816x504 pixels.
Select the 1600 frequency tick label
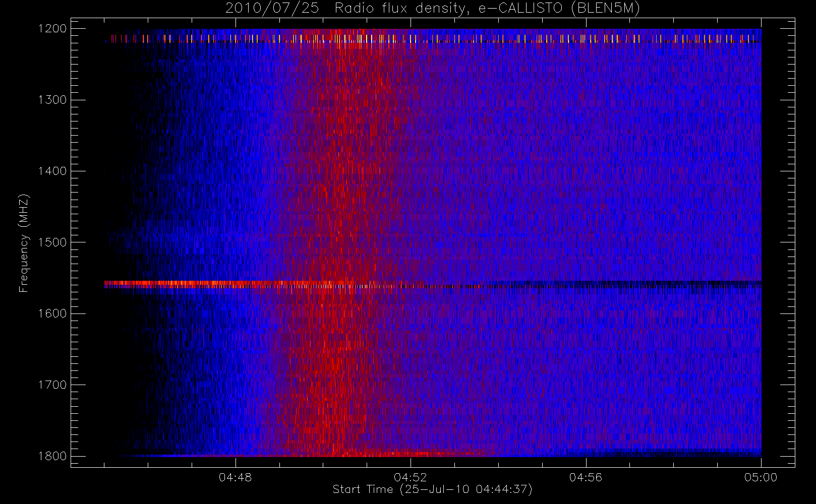point(52,313)
